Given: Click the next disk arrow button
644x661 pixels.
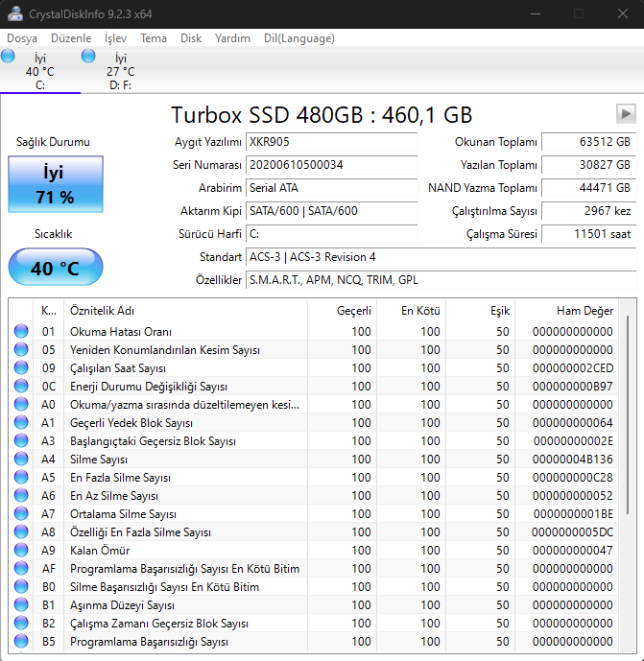Looking at the screenshot, I should pos(626,114).
